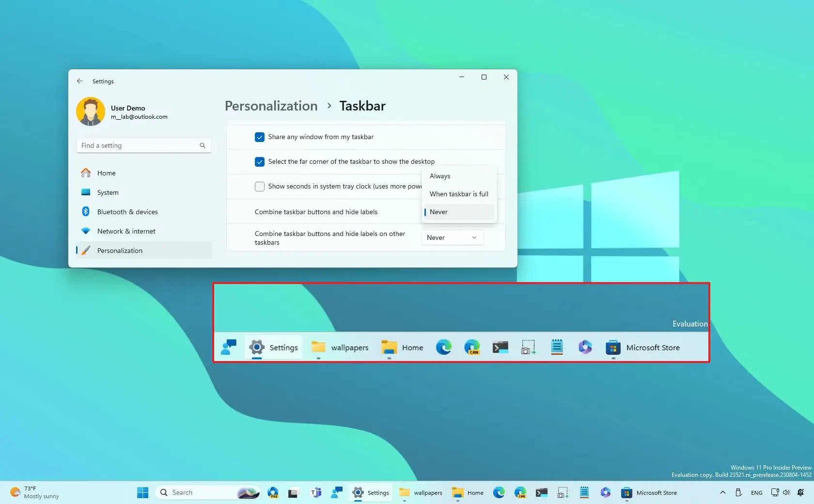Open Bluetooth & devices settings
This screenshot has height=504, width=814.
tap(126, 212)
